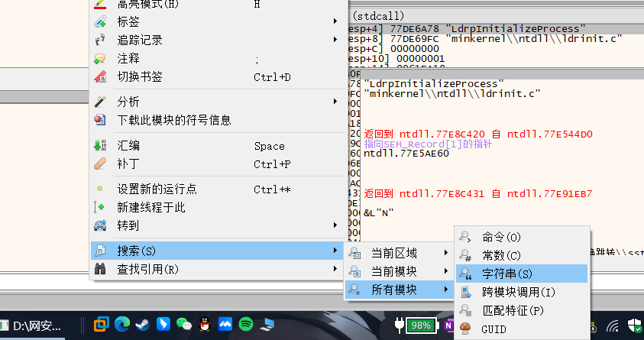Click the binoculars icon for 查找引用(R)
Viewport: 644px width, 340px height.
[100, 269]
